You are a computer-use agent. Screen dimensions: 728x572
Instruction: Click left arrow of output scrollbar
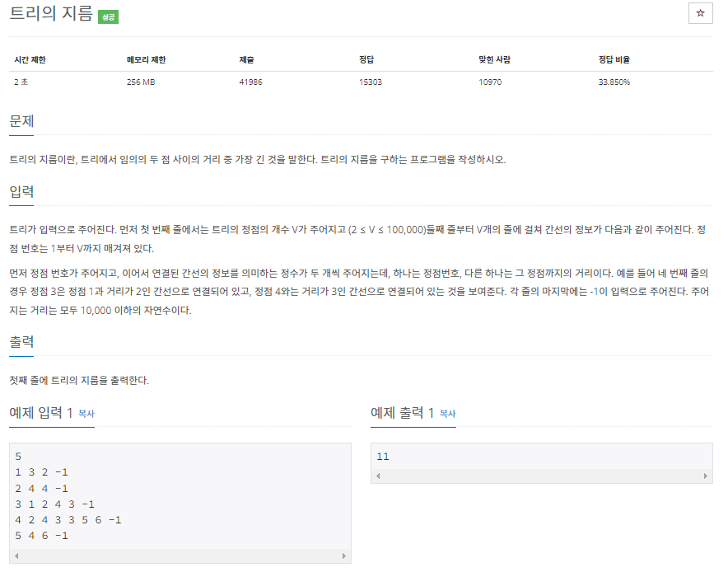[x=378, y=476]
